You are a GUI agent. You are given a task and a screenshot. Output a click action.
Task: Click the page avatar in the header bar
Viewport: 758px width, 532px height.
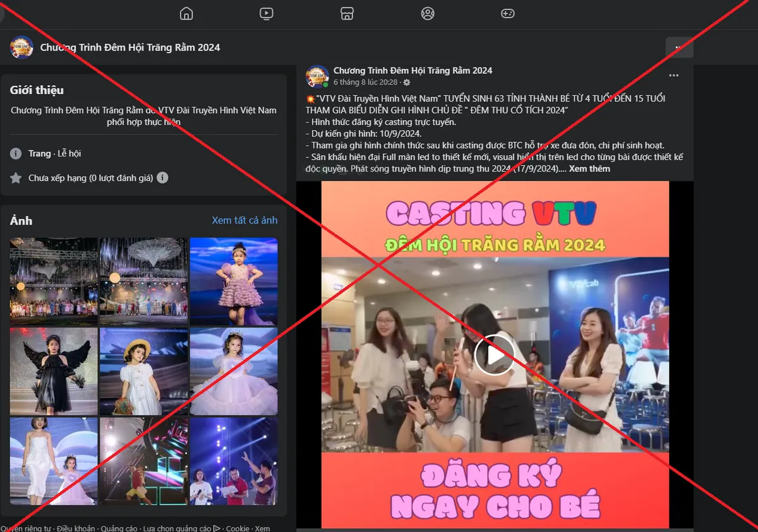pyautogui.click(x=21, y=47)
